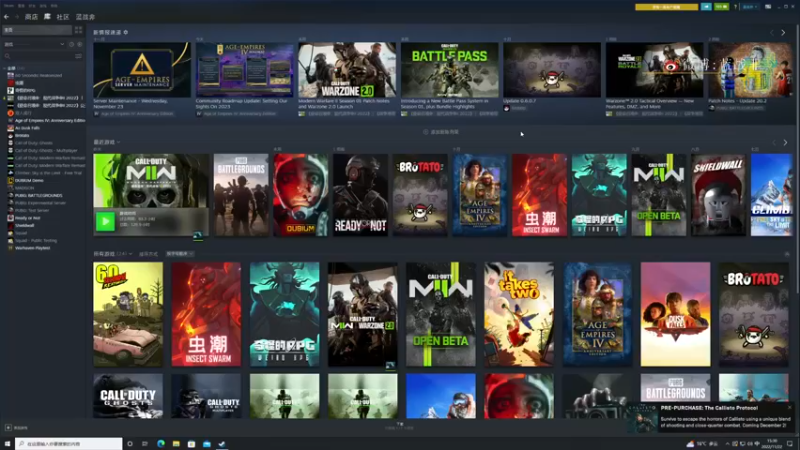Viewport: 800px width, 450px height.
Task: Open Ready or Not tile in recent games
Action: click(361, 195)
